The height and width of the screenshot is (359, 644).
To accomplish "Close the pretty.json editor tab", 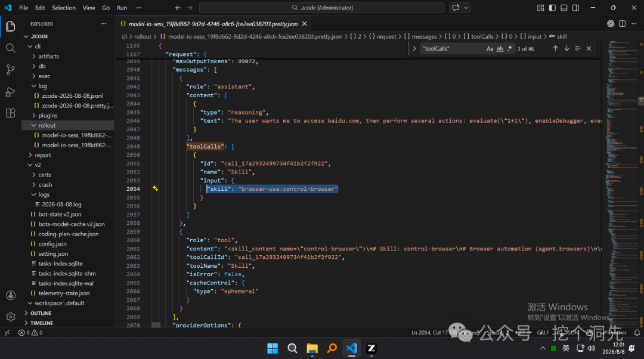I will [304, 24].
